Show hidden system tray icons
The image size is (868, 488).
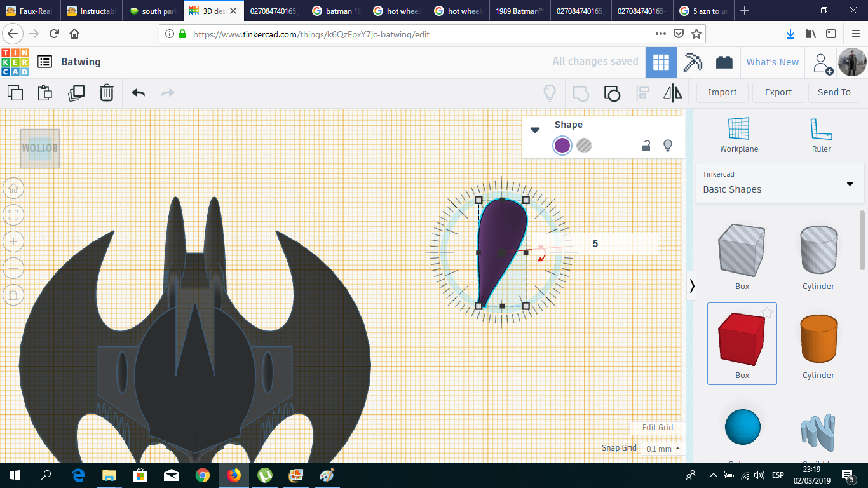713,475
